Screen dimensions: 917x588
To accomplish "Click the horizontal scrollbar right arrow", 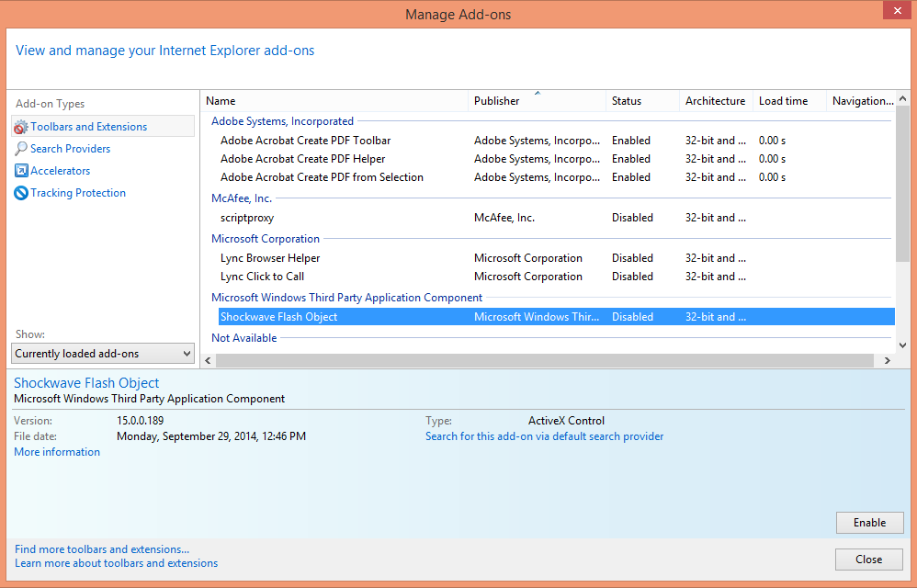I will pos(888,361).
